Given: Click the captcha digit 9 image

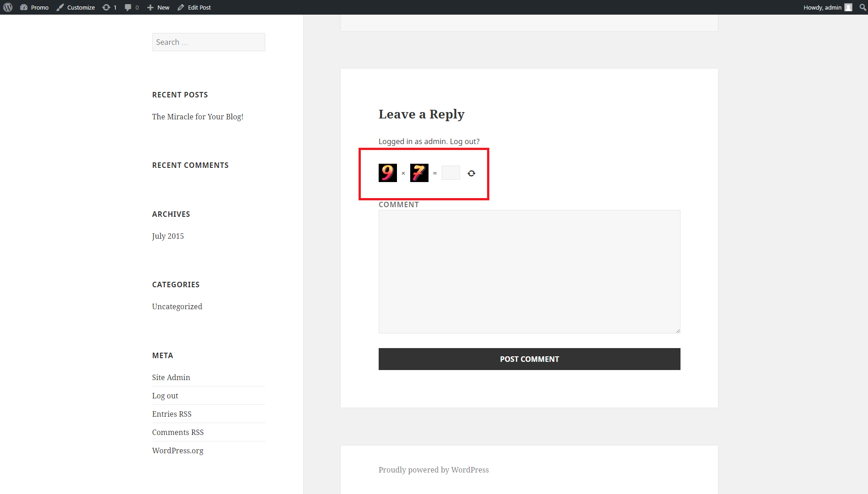Looking at the screenshot, I should pyautogui.click(x=388, y=173).
